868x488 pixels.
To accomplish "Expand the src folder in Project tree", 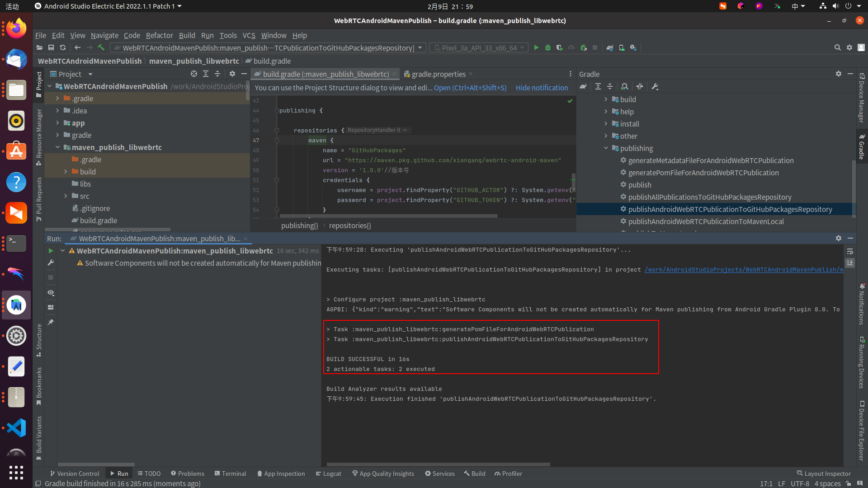I will coord(66,196).
